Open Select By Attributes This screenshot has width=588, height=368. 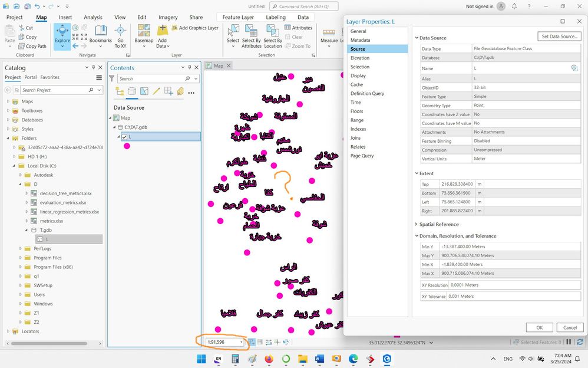tap(251, 34)
